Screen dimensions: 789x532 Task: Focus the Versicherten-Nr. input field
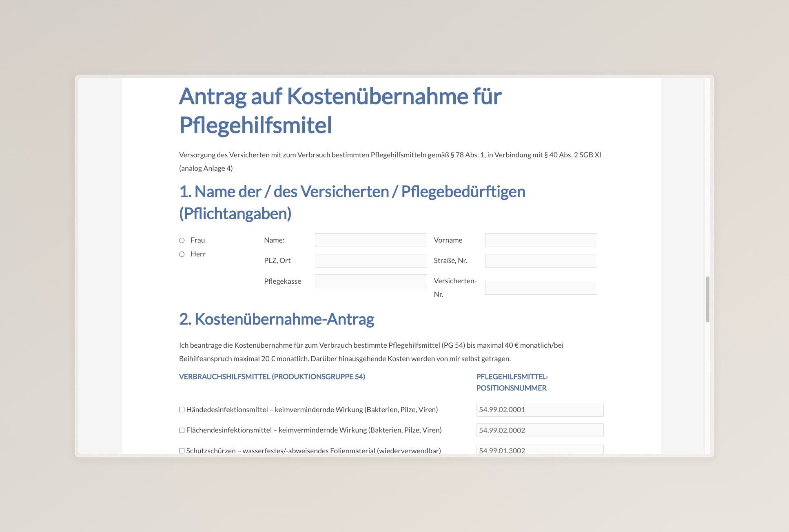tap(541, 288)
